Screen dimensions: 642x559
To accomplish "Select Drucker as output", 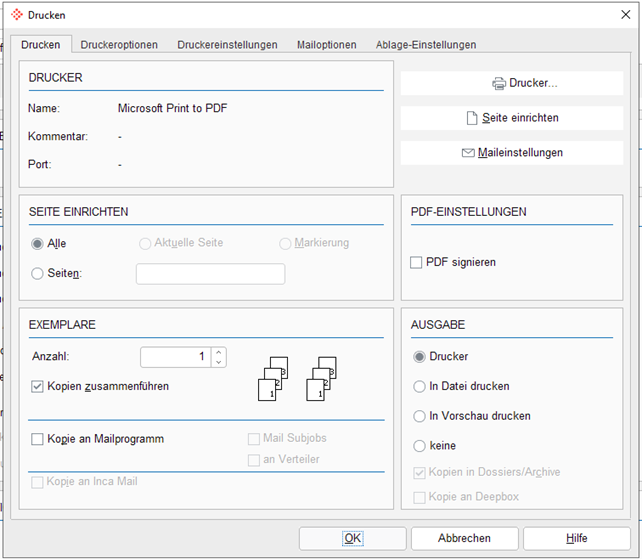I will pos(419,357).
